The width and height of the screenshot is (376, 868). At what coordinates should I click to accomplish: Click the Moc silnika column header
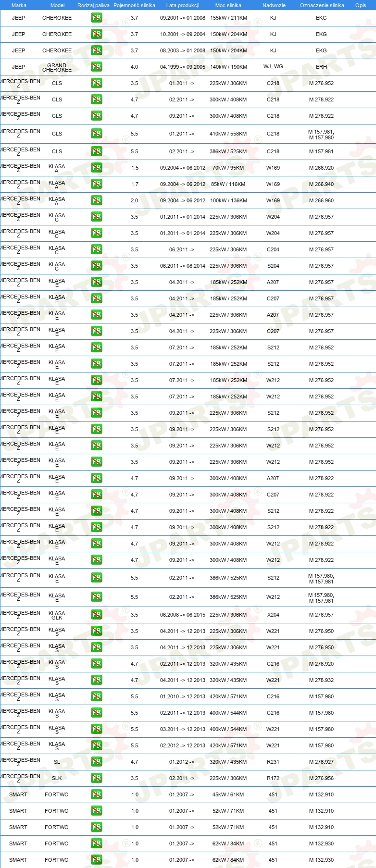(x=228, y=5)
